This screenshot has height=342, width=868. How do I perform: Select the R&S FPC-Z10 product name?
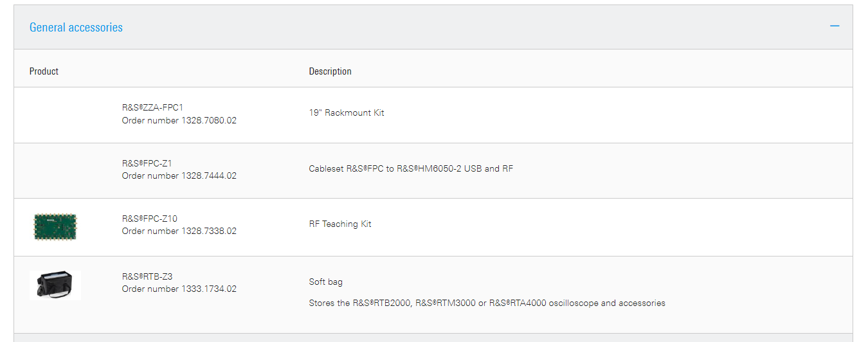pyautogui.click(x=150, y=219)
